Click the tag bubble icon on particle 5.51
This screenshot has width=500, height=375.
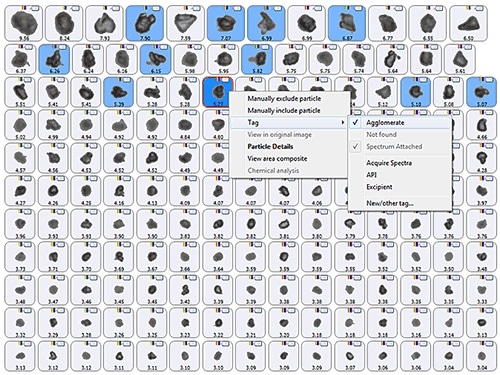[28, 80]
